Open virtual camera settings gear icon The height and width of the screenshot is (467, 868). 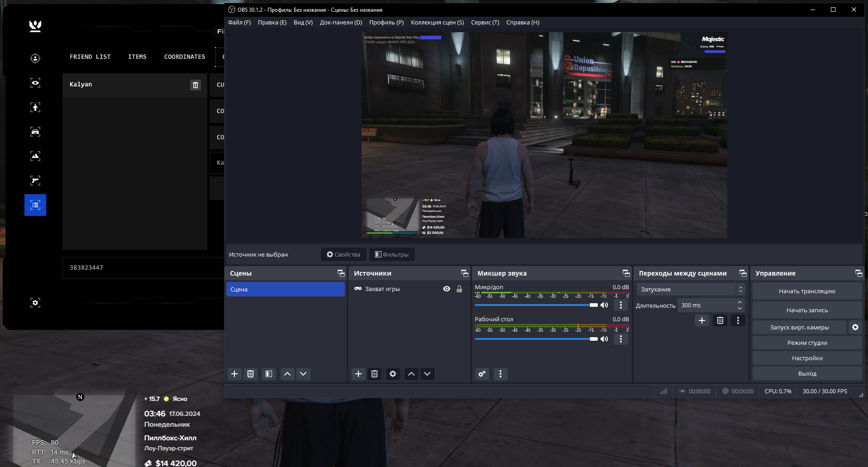pyautogui.click(x=855, y=327)
